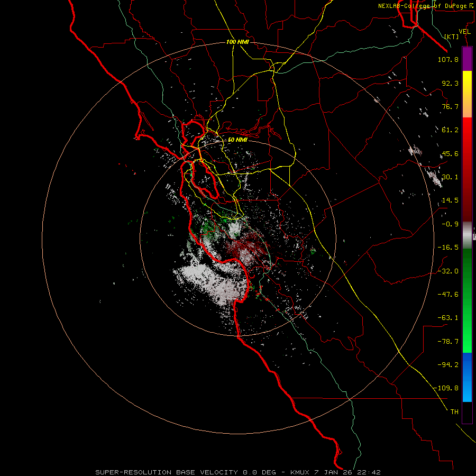Click the 107.8 velocity scale value
The width and height of the screenshot is (476, 476).
point(448,59)
